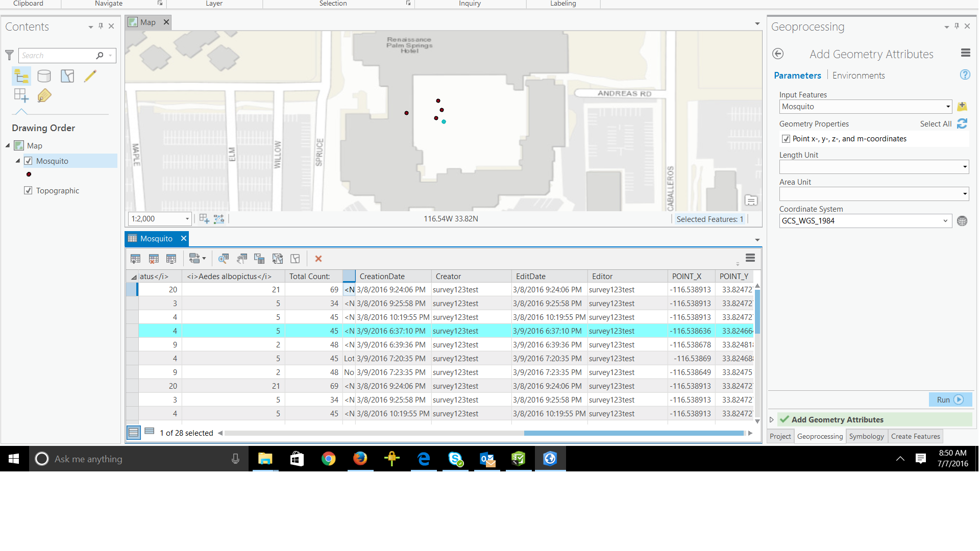
Task: Click the map constraints icon beside scale
Action: (219, 219)
